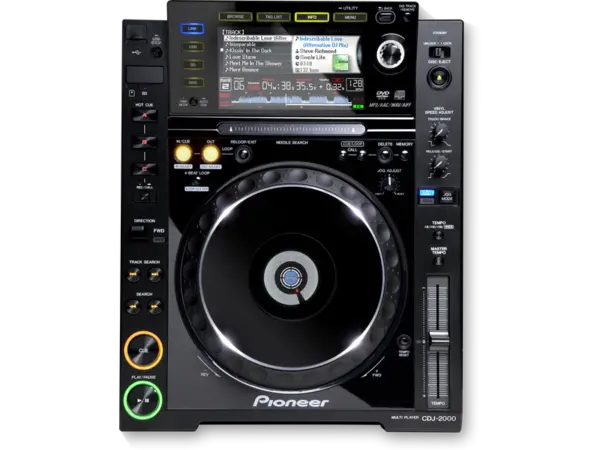Image resolution: width=600 pixels, height=450 pixels.
Task: Tap the orange-ringed CUE button
Action: [143, 350]
